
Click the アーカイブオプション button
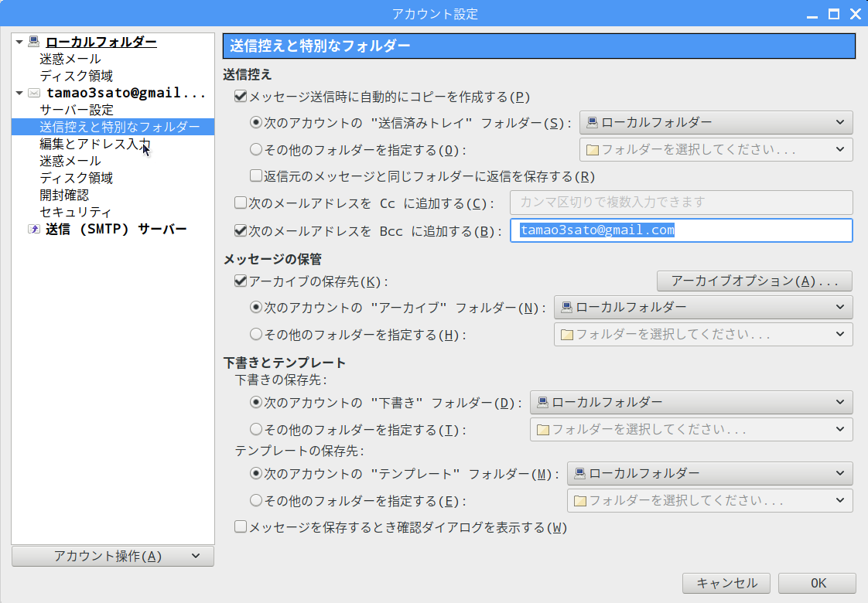(754, 281)
